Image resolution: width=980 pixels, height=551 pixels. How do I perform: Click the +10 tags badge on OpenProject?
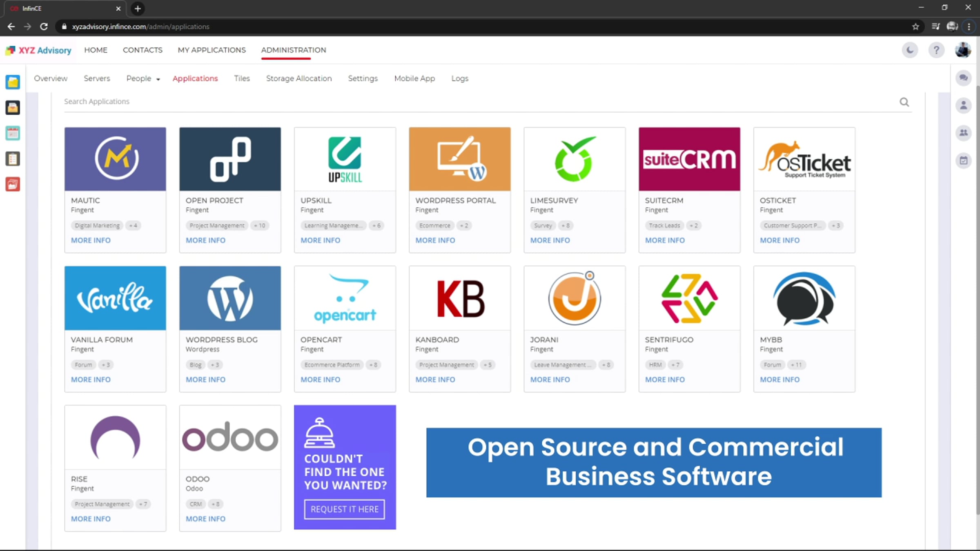coord(260,226)
